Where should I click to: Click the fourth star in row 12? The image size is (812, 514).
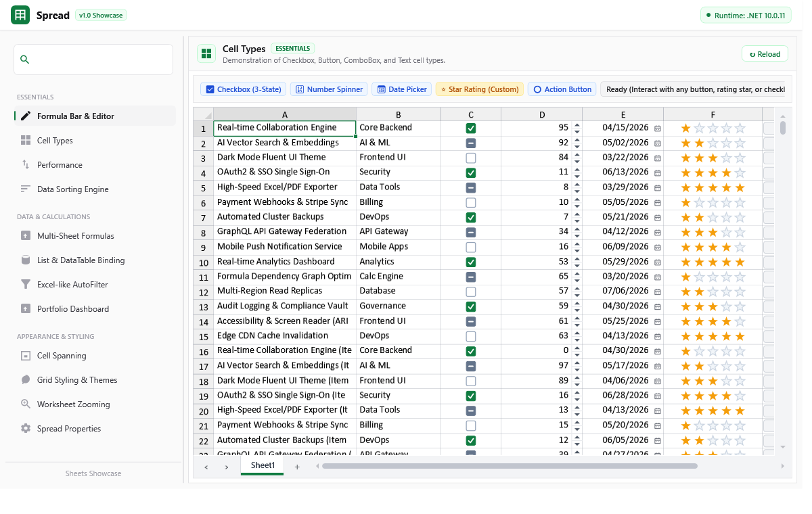(726, 291)
